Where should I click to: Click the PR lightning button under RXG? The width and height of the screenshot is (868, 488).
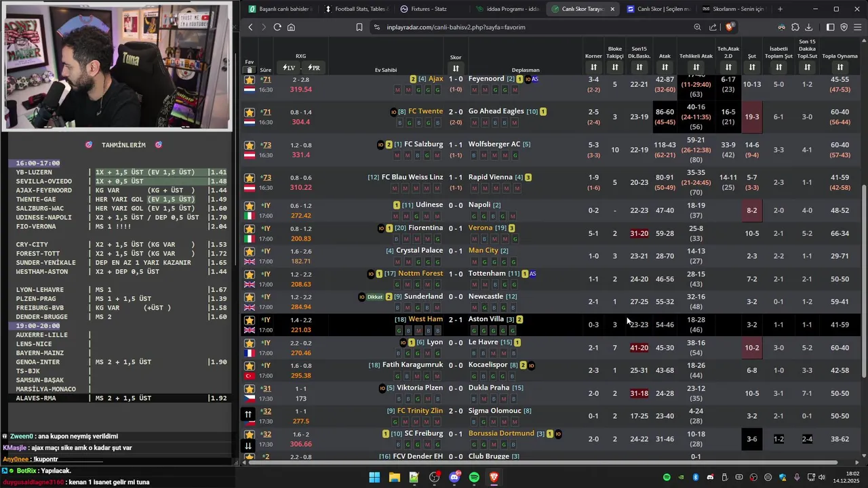tap(313, 68)
